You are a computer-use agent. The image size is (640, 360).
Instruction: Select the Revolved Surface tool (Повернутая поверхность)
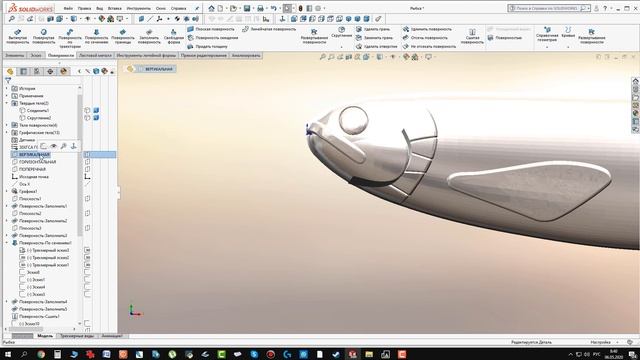(44, 36)
